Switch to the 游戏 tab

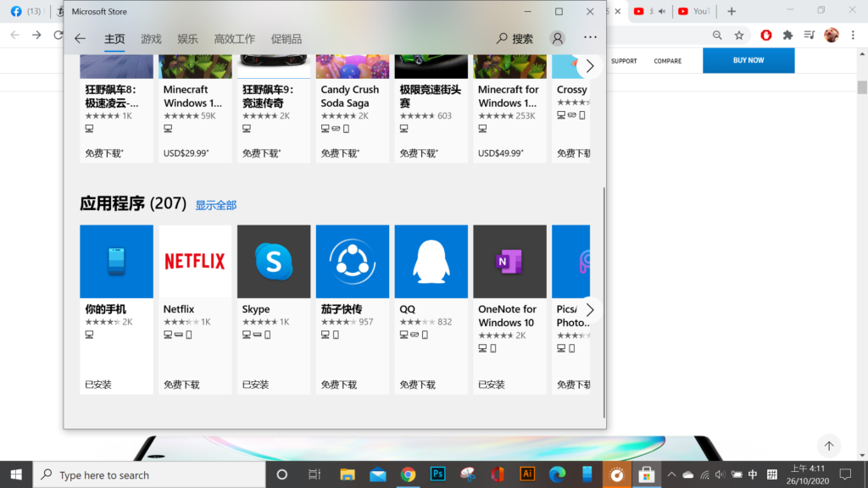pyautogui.click(x=151, y=39)
